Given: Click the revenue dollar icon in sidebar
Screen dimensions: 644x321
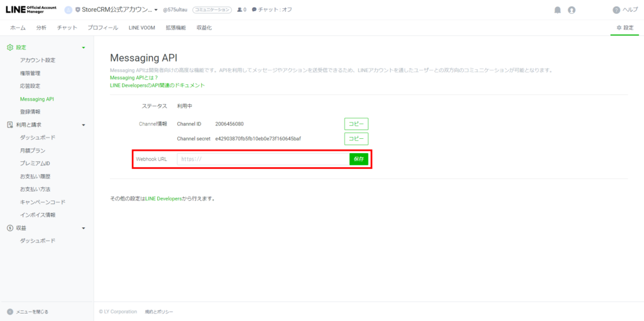Looking at the screenshot, I should click(10, 228).
